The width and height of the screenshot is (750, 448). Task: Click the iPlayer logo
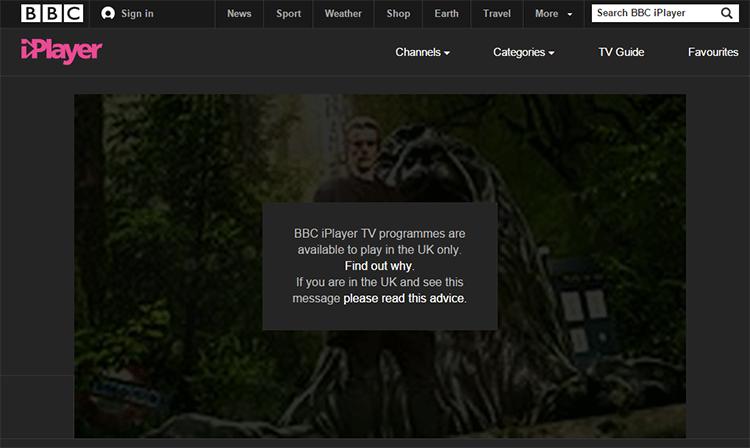[61, 51]
